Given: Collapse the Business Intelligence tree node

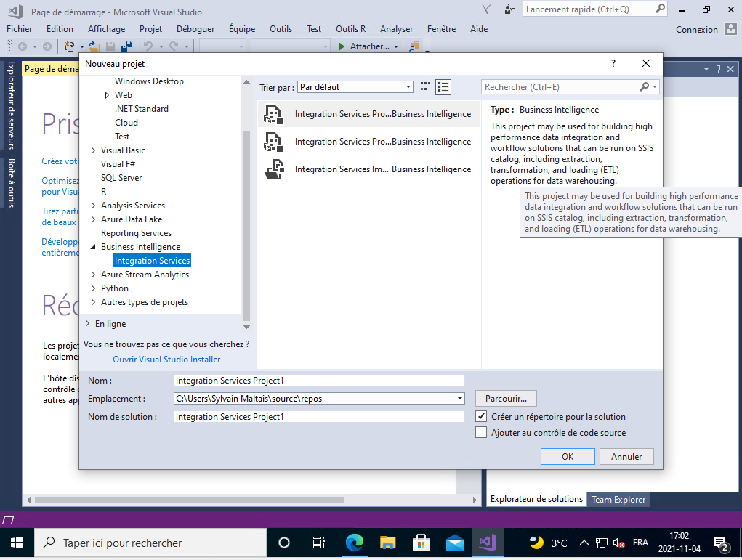Looking at the screenshot, I should (x=93, y=247).
